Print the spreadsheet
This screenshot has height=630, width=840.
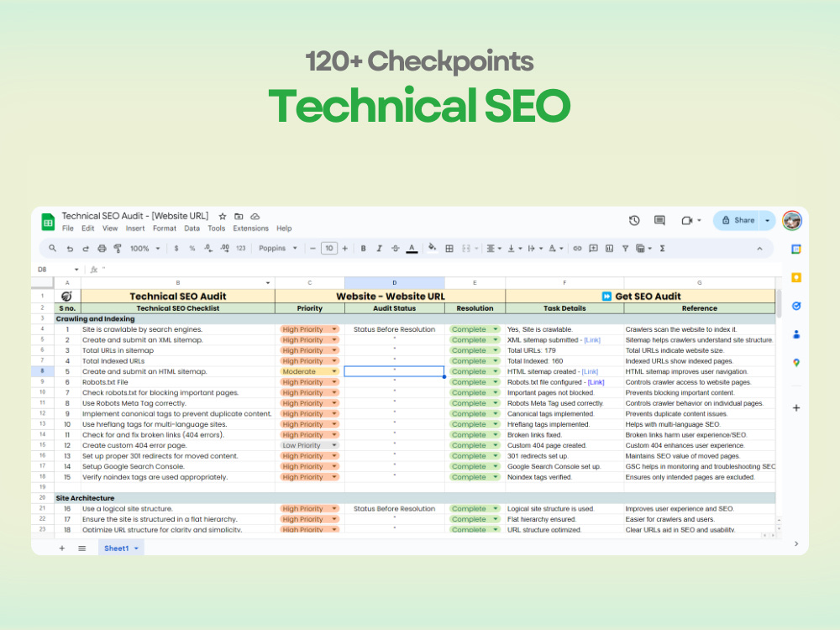[x=102, y=249]
